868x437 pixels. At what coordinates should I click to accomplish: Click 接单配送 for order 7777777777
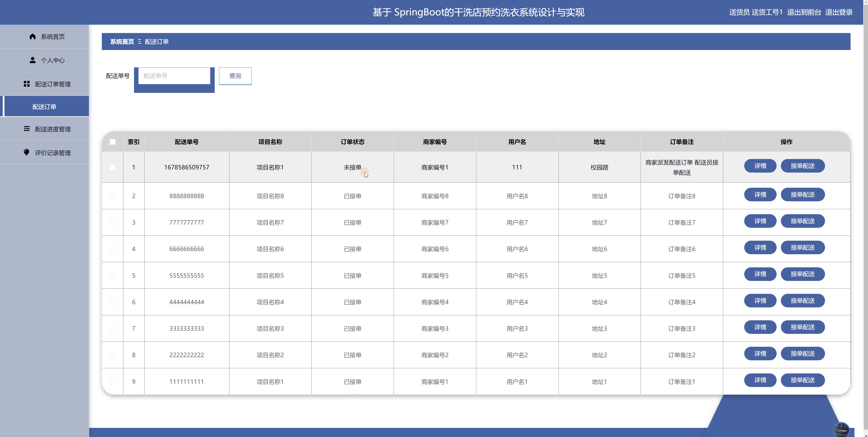coord(803,221)
